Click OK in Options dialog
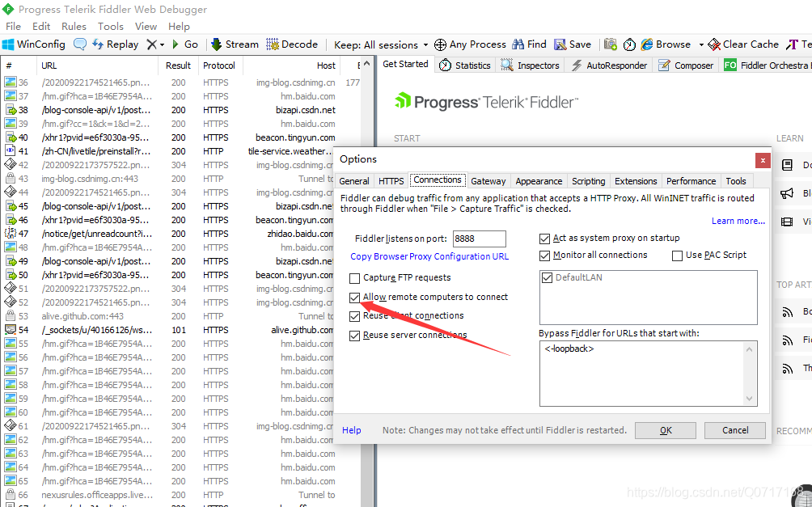812x507 pixels. tap(666, 430)
